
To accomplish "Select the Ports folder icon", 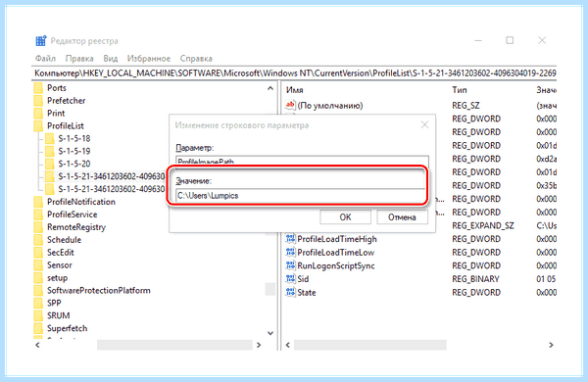I will pos(38,88).
